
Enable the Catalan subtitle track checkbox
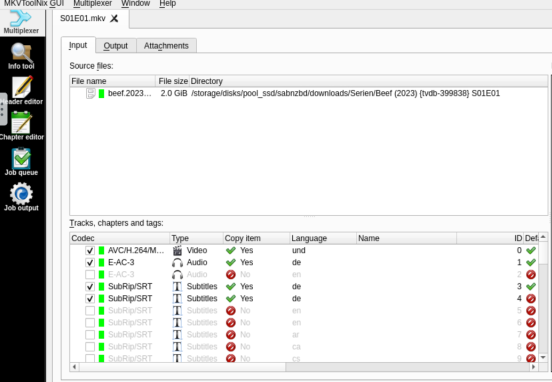(x=90, y=346)
